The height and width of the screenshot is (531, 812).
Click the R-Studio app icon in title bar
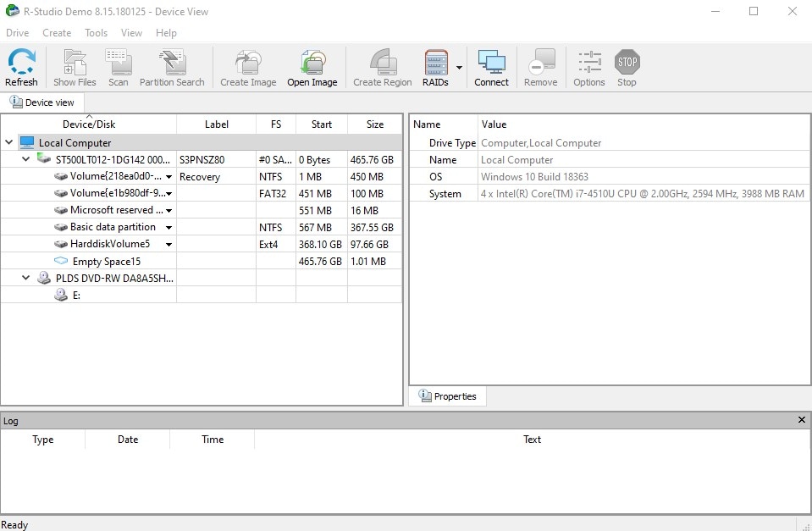[x=12, y=10]
